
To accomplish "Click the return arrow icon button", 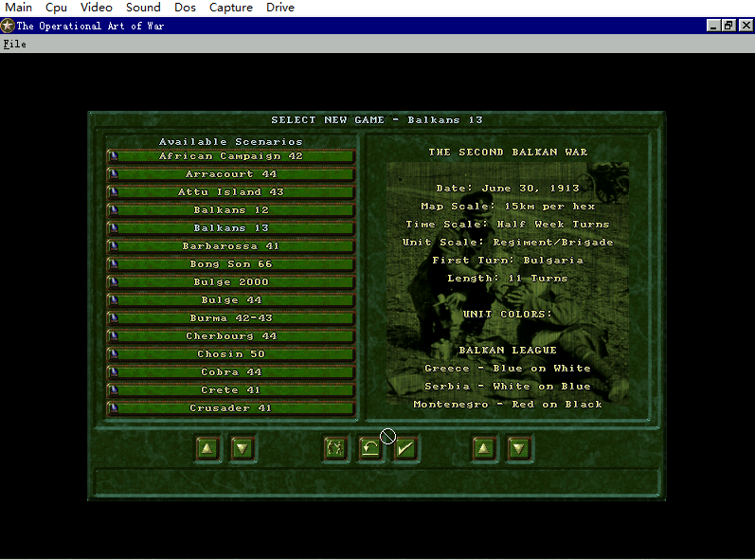I will pyautogui.click(x=369, y=449).
